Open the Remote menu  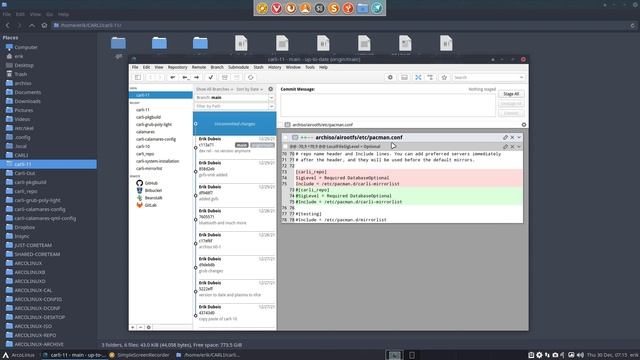tap(199, 67)
